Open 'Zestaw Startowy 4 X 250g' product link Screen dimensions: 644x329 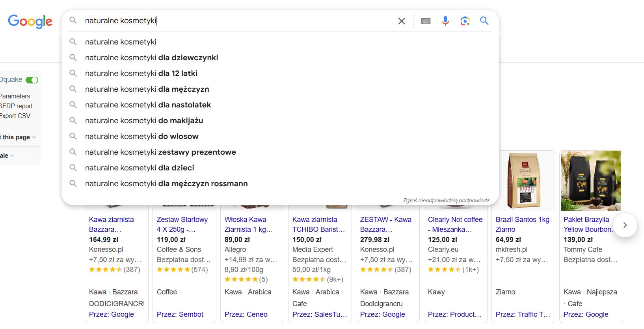point(182,224)
